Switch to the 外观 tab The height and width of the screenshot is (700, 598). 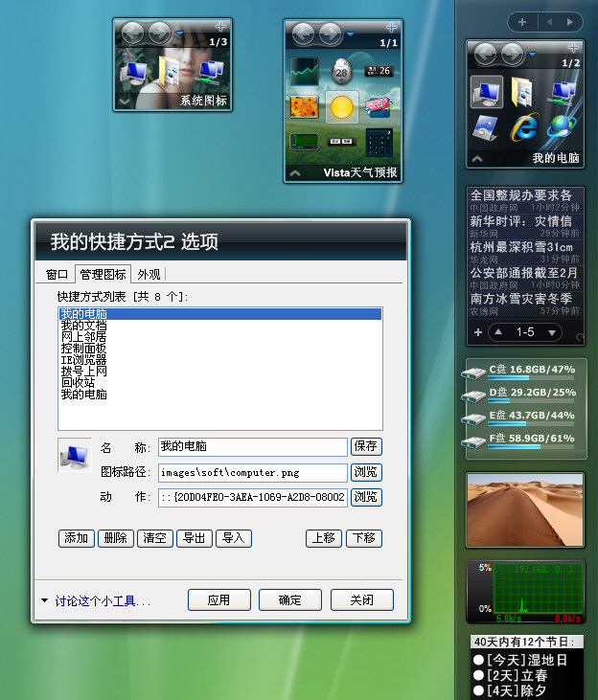pyautogui.click(x=149, y=274)
